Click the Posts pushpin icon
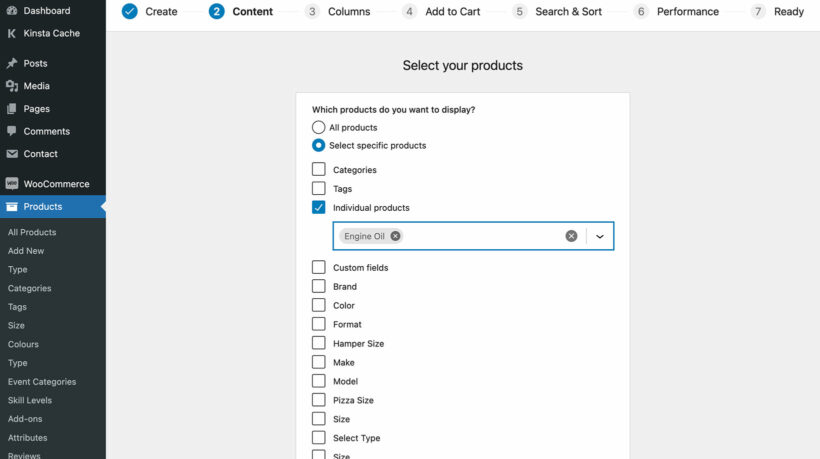The image size is (820, 459). tap(12, 63)
